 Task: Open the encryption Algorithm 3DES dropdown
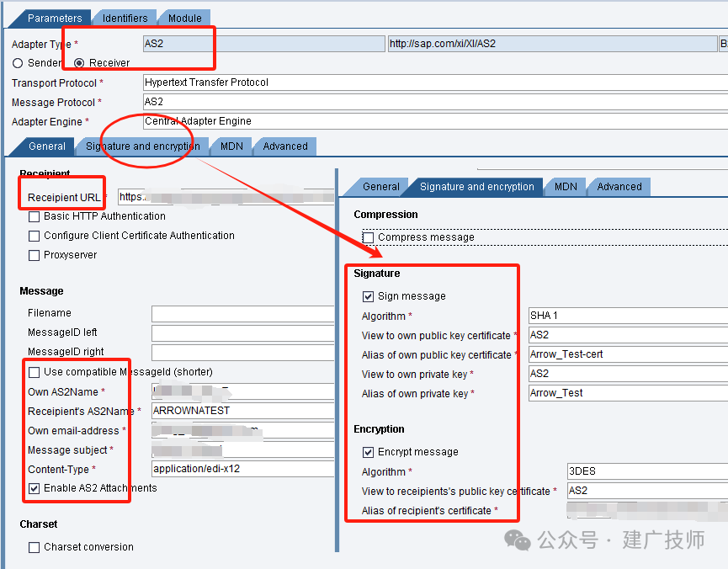pos(648,471)
